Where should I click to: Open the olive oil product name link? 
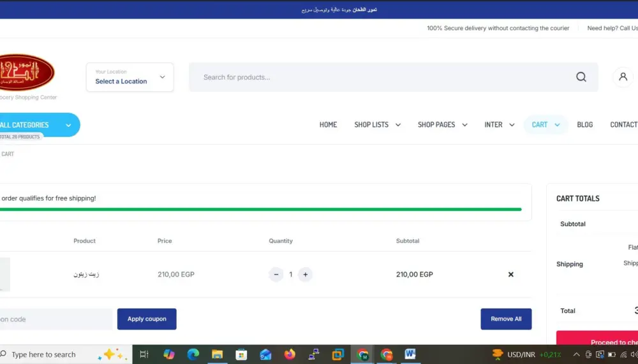86,275
